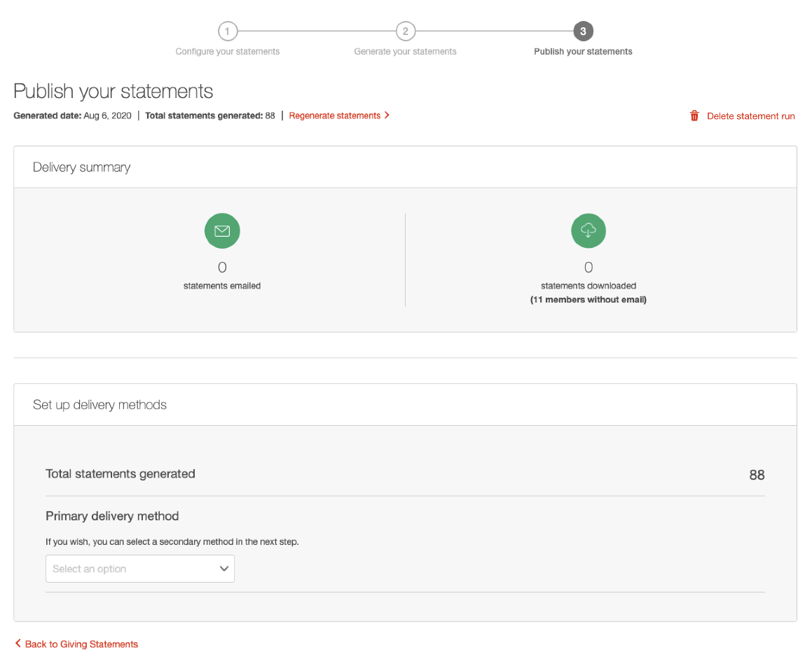Click the red trash can icon
The height and width of the screenshot is (666, 812).
[x=694, y=116]
